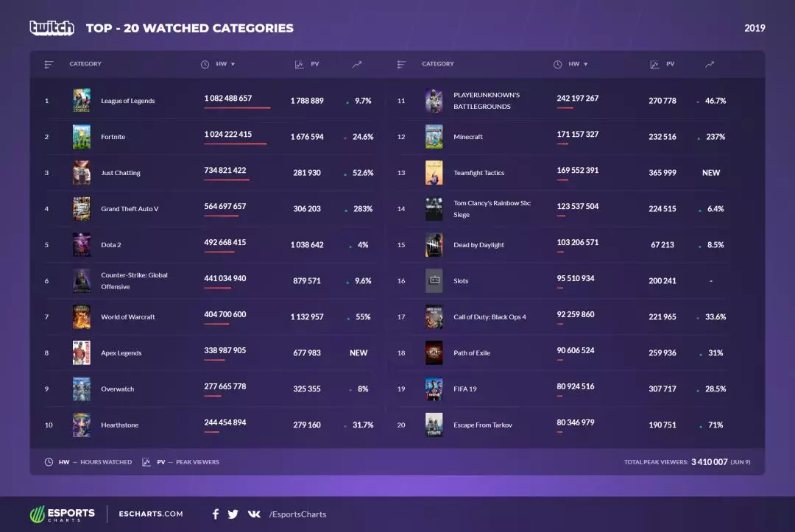Screen dimensions: 795x532
Task: Select Path of Exile cover thumbnail
Action: (x=434, y=352)
